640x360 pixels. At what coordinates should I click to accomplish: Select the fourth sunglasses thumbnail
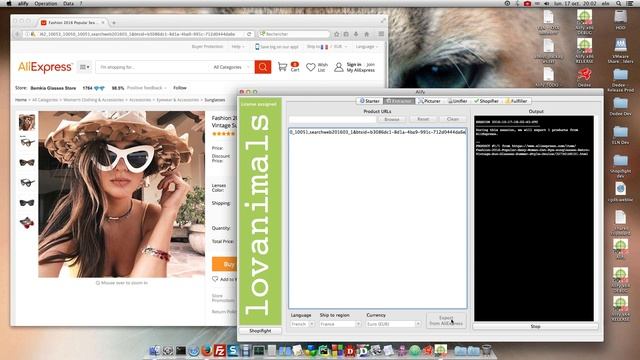27,182
